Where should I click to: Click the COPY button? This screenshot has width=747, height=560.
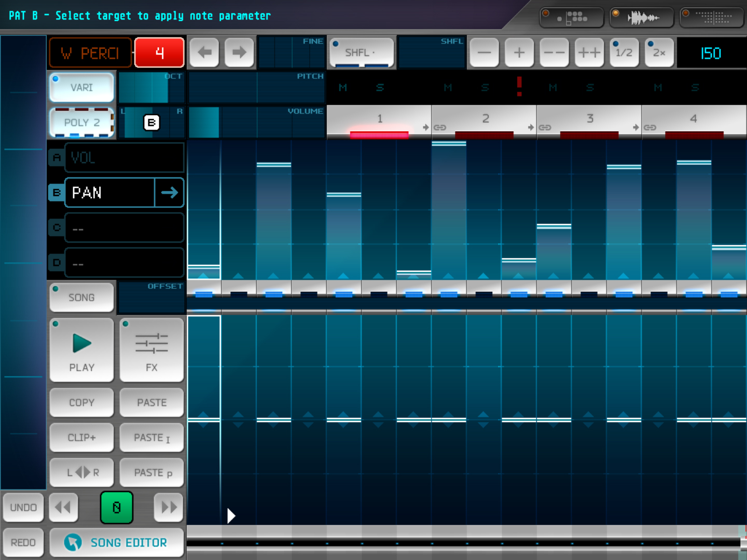pos(81,402)
